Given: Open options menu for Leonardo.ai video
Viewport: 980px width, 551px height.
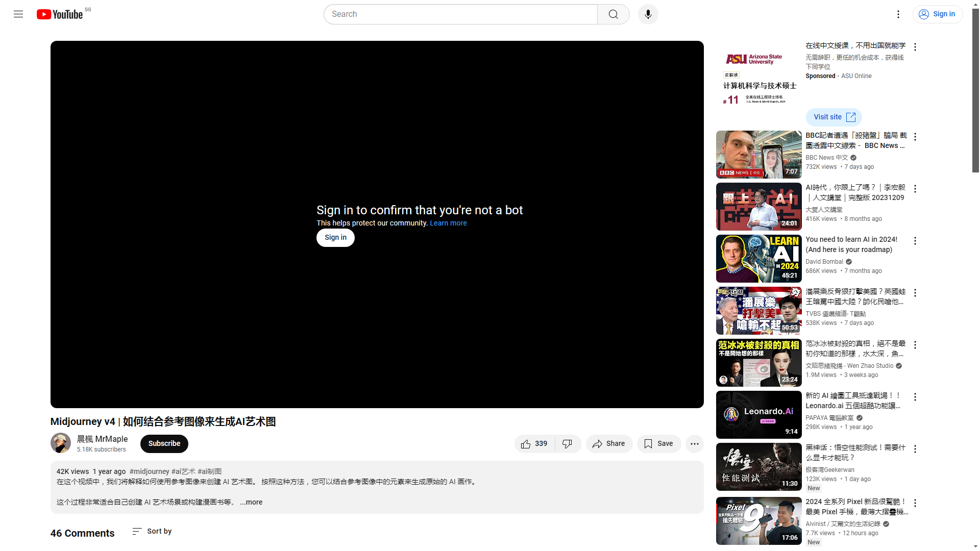Looking at the screenshot, I should tap(915, 397).
